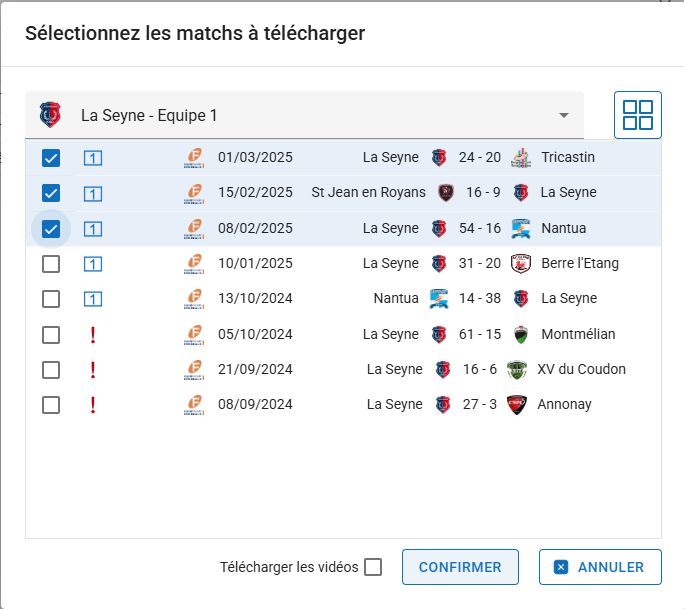The width and height of the screenshot is (684, 609).
Task: Click ANNULER to cancel the download
Action: [600, 567]
